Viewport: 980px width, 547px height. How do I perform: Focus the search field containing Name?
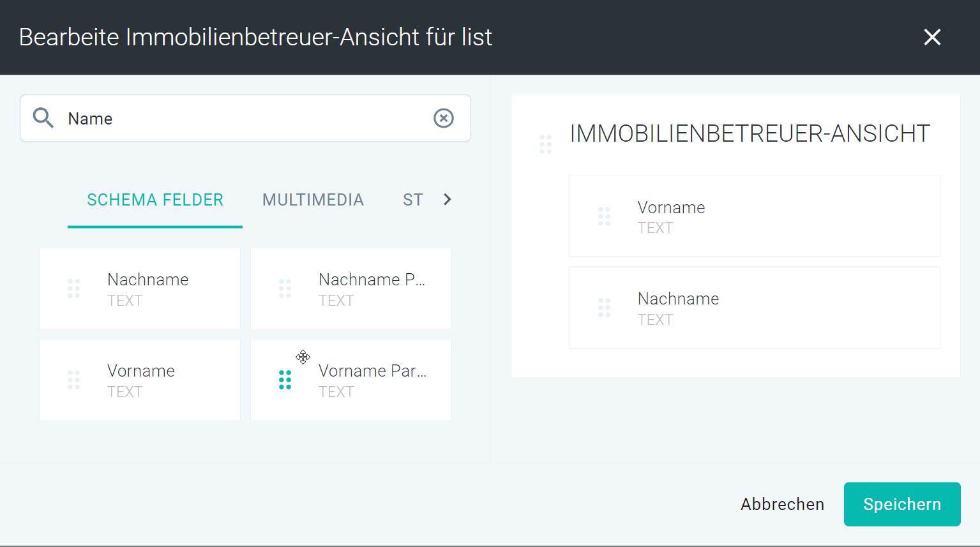(246, 118)
